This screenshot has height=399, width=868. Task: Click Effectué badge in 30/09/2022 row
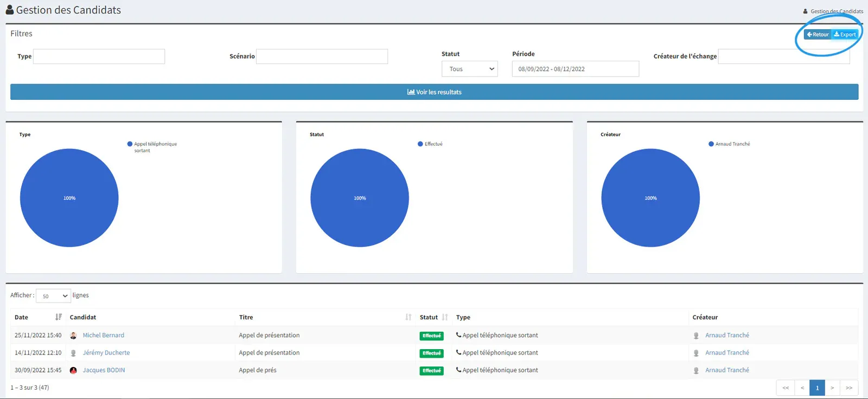[431, 370]
